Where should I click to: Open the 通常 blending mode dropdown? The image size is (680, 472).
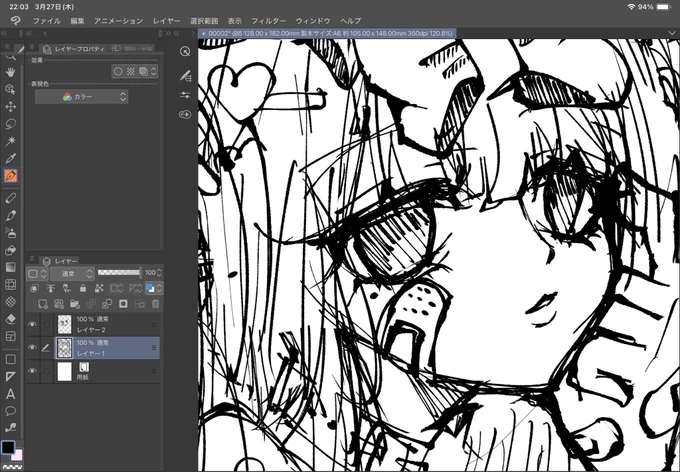tap(72, 273)
